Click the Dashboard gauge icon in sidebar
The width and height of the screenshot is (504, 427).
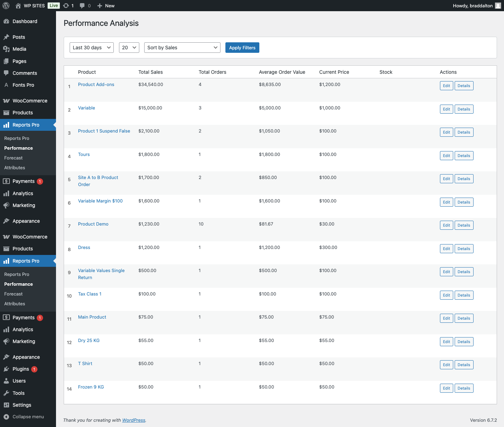coord(6,21)
